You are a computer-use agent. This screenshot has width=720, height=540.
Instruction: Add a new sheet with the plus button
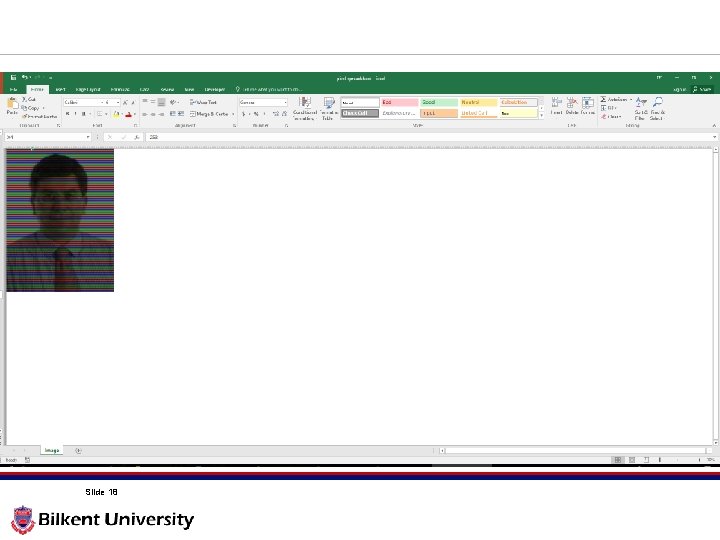(78, 450)
